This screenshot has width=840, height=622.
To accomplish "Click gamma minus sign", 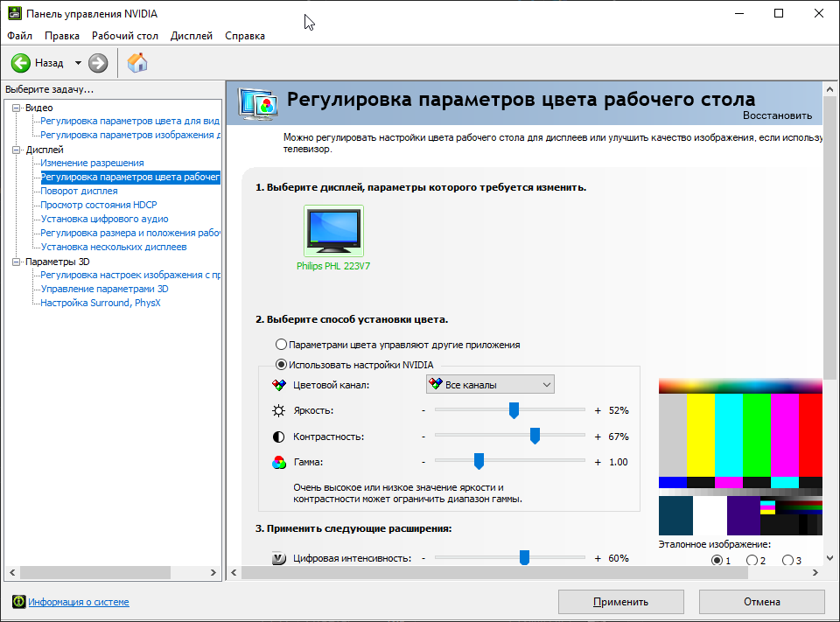I will 423,462.
